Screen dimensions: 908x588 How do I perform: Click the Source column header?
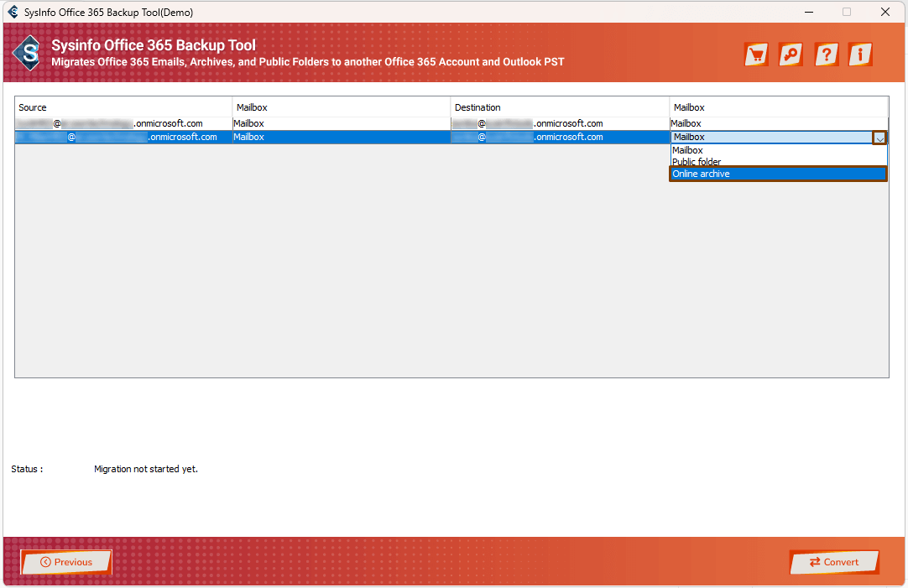(123, 107)
